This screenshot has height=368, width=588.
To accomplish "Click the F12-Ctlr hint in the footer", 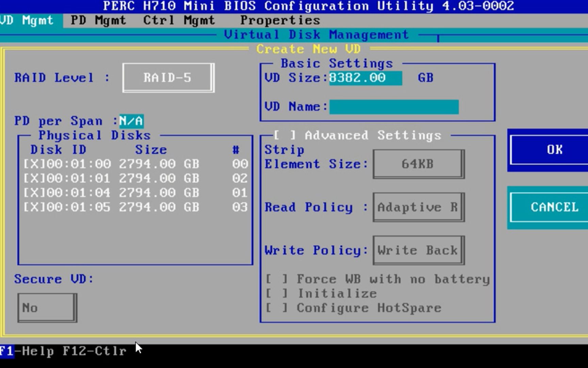I will [95, 351].
